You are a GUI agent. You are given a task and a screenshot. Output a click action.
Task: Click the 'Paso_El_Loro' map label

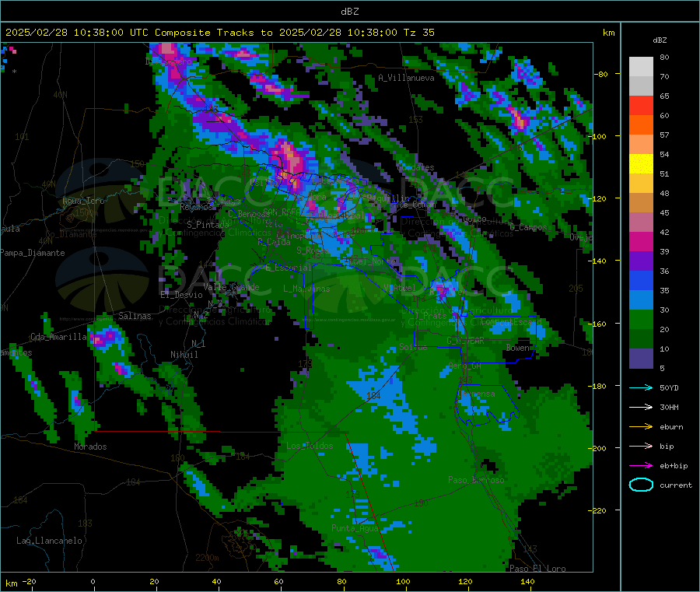click(537, 569)
